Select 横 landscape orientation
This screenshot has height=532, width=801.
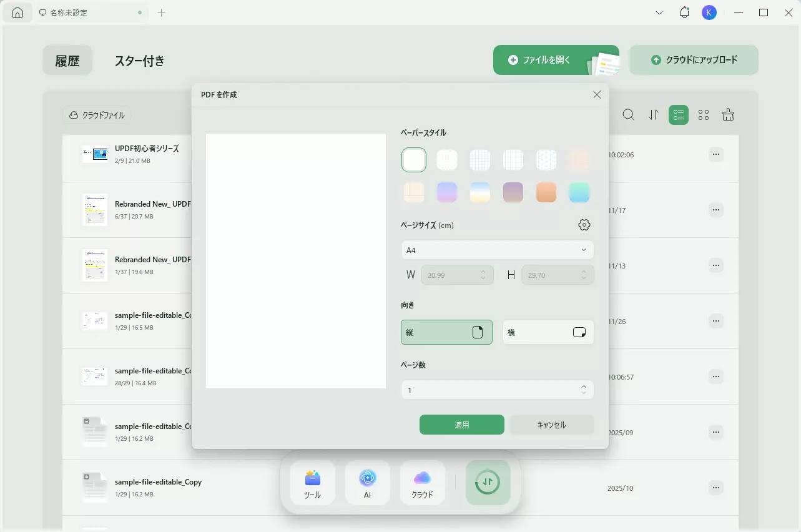tap(548, 332)
